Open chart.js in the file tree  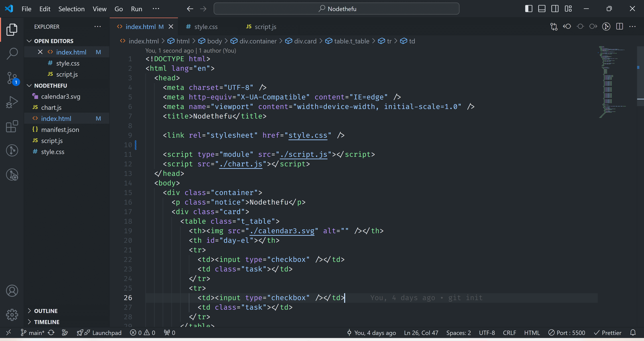[x=67, y=107]
